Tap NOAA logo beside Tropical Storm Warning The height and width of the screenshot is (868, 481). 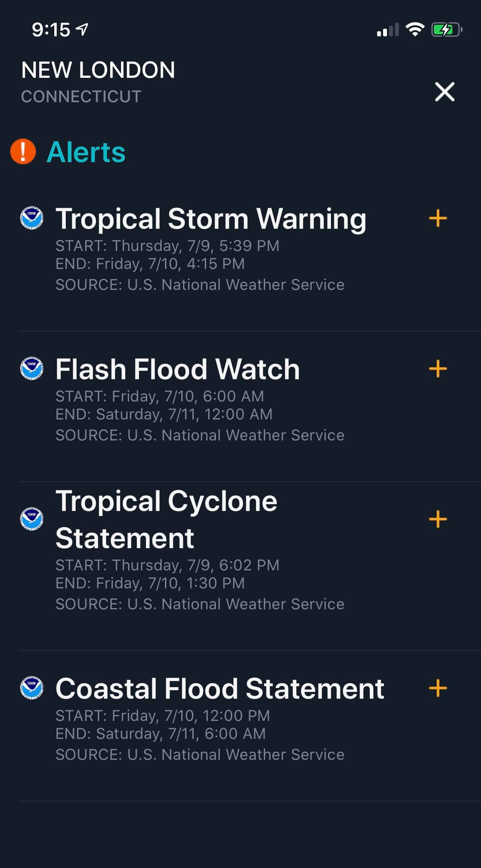(32, 218)
